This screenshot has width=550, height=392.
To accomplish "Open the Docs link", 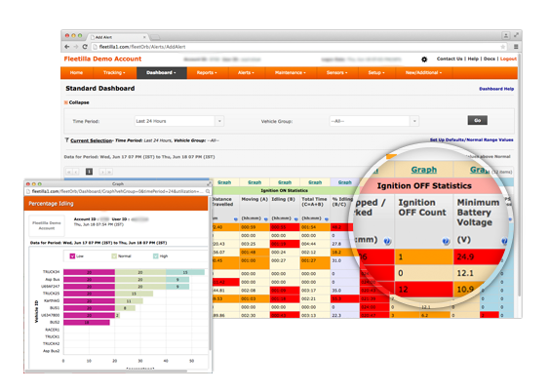I will coord(490,59).
